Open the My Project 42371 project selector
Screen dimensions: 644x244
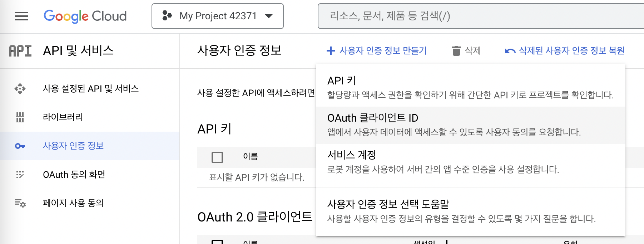coord(218,16)
